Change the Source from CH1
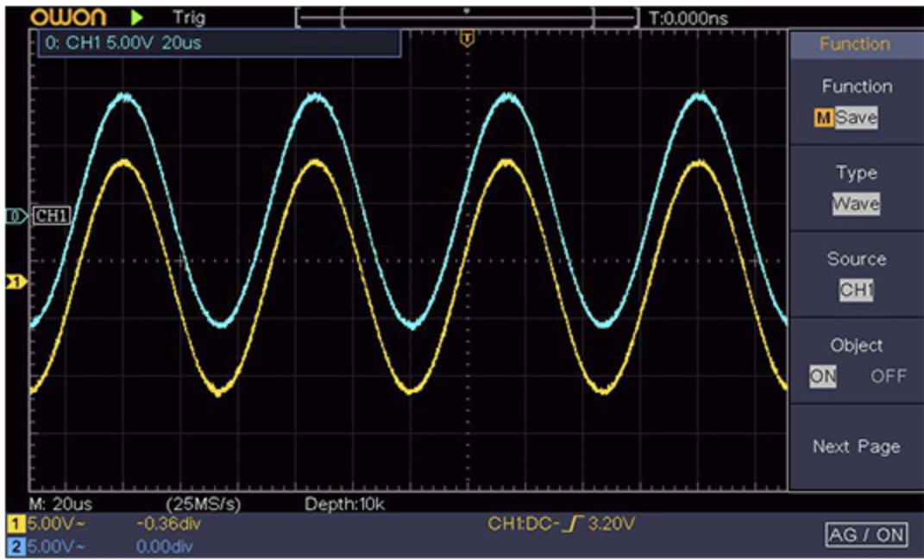Screen dimensions: 924x560 pos(855,291)
